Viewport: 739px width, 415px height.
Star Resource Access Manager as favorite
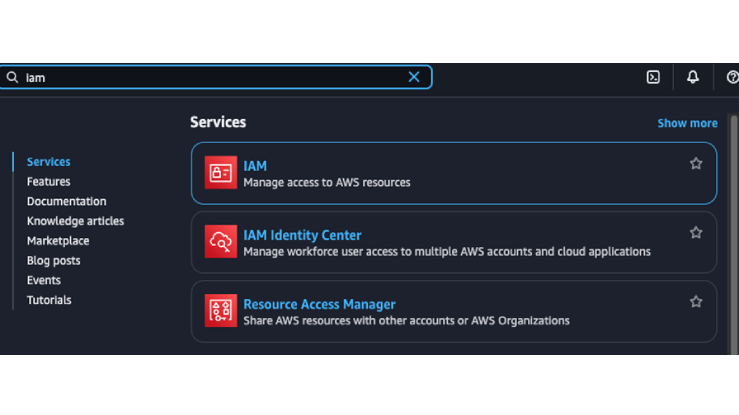click(x=696, y=301)
